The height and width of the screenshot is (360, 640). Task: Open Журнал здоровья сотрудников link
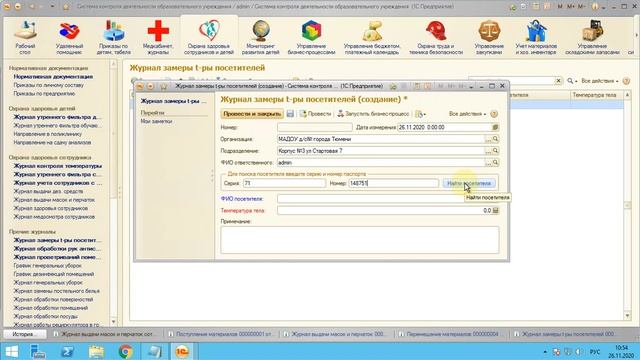pos(51,208)
